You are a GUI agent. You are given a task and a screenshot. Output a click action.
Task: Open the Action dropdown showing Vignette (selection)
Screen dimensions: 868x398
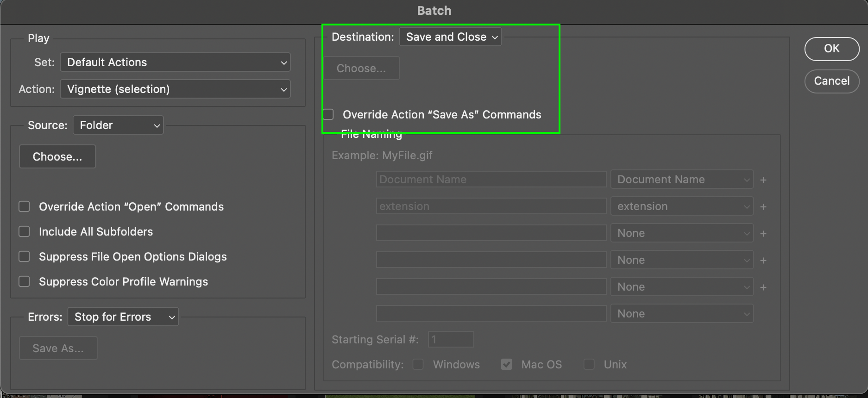pos(175,89)
